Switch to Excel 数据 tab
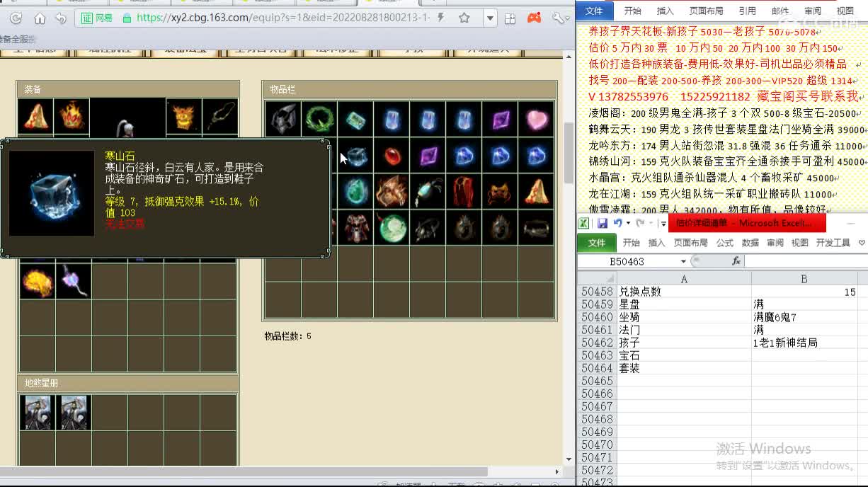This screenshot has width=868, height=487. (750, 243)
